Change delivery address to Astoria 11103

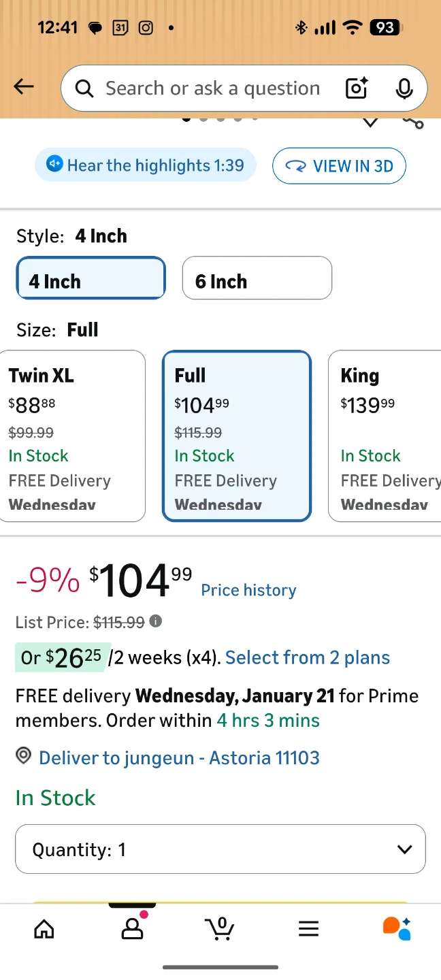click(178, 757)
